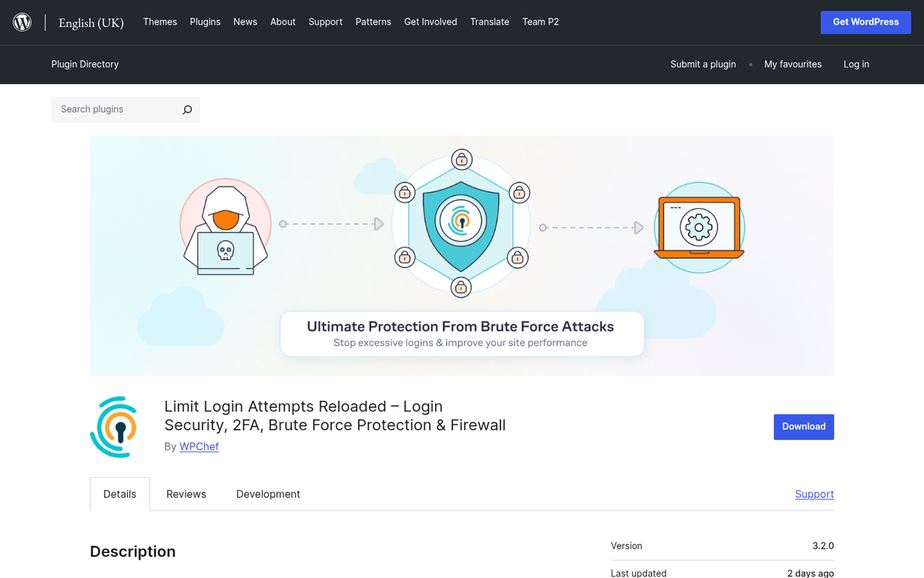Click the English (UK) locale link
924x578 pixels.
[x=91, y=22]
